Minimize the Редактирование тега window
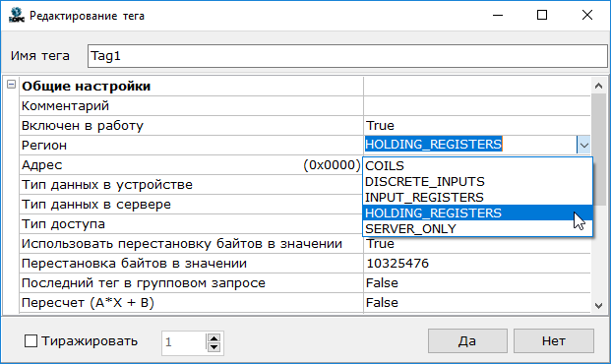The width and height of the screenshot is (611, 364). click(498, 15)
